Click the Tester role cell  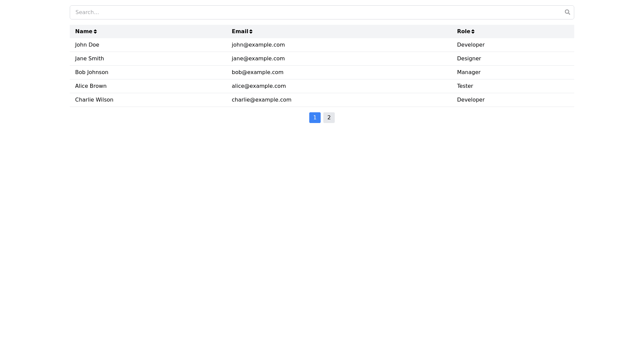point(465,86)
